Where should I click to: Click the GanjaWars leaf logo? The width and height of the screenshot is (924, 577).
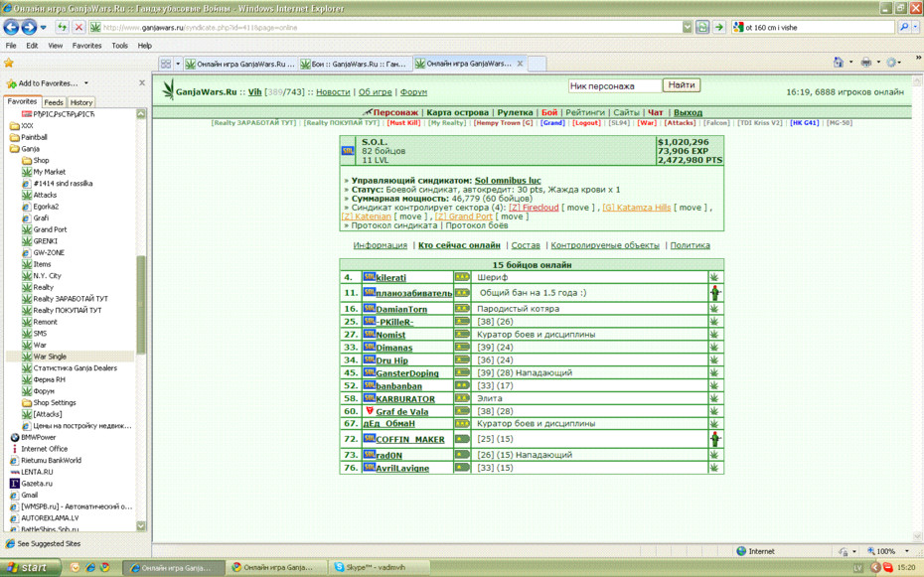click(168, 89)
